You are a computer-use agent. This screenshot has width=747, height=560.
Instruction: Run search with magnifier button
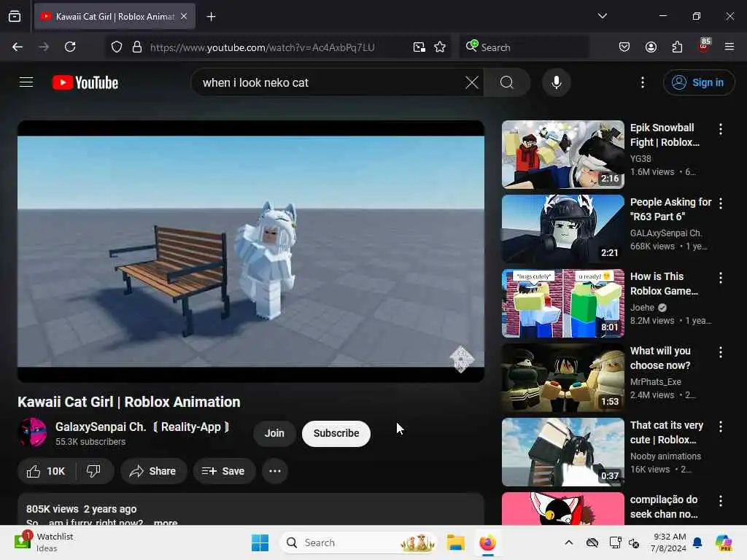coord(507,82)
